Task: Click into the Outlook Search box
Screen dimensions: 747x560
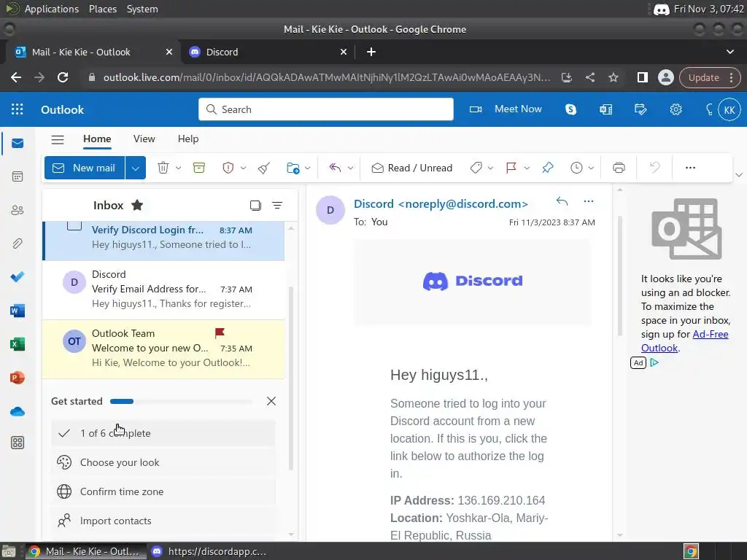Action: (x=326, y=109)
